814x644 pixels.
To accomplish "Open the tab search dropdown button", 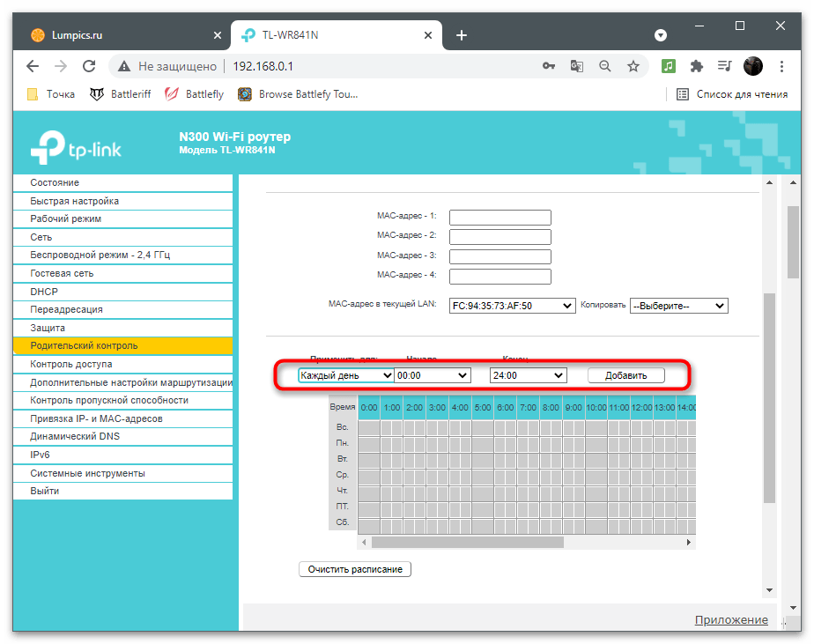I will pyautogui.click(x=661, y=35).
